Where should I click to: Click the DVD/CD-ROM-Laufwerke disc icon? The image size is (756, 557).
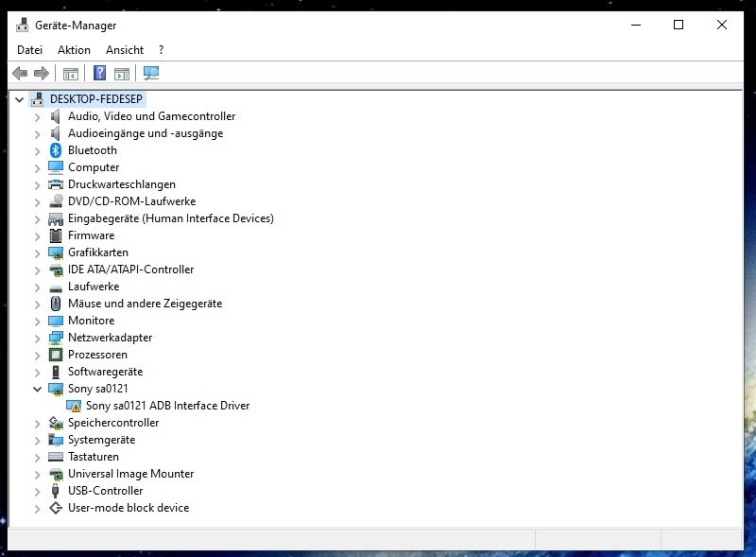56,200
